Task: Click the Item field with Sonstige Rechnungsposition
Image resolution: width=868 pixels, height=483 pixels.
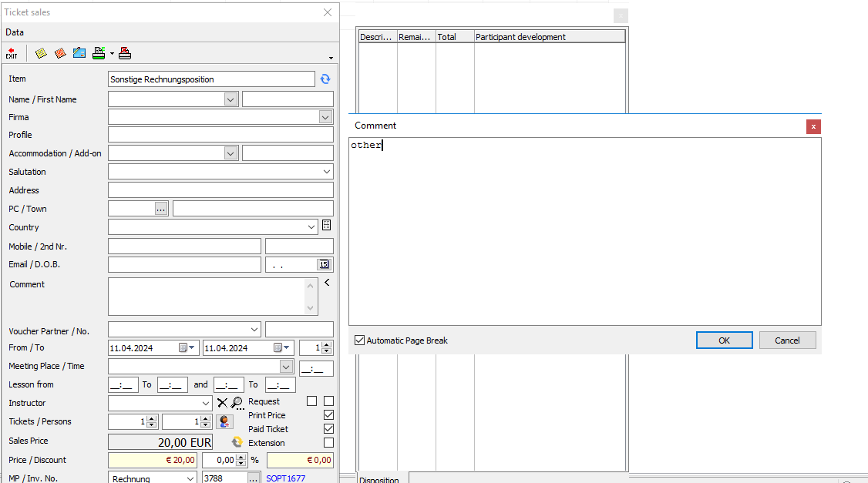Action: click(211, 79)
